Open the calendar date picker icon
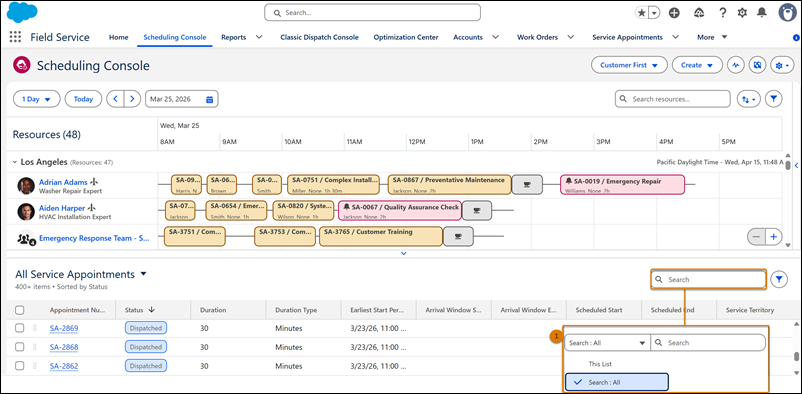 [209, 99]
